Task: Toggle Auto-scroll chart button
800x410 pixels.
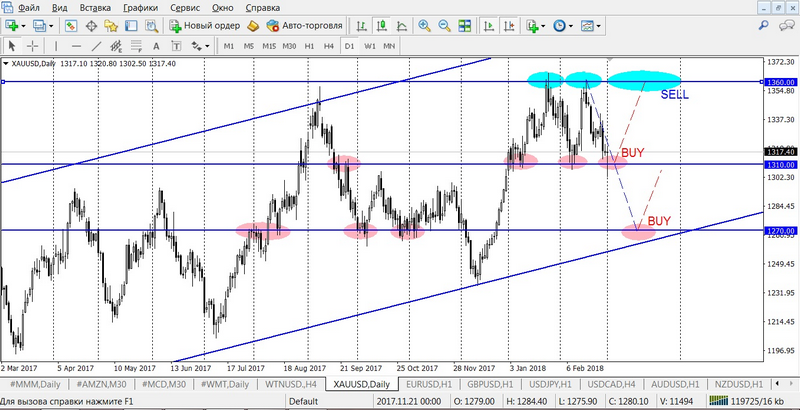Action: [487, 26]
